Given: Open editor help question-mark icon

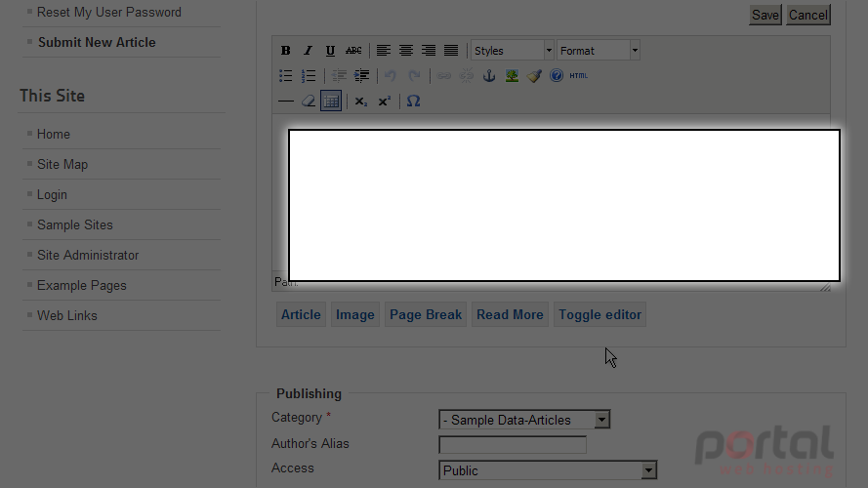Looking at the screenshot, I should (x=557, y=76).
